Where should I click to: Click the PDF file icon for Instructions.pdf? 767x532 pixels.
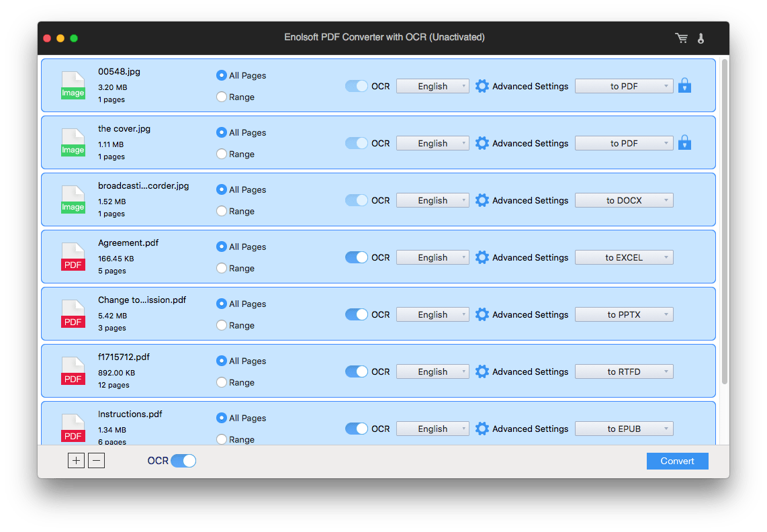(73, 428)
